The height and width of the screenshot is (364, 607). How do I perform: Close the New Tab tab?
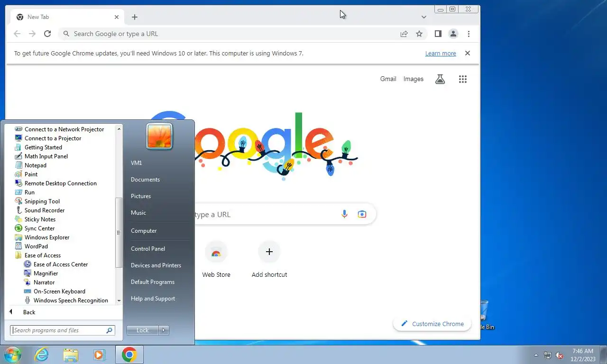click(117, 17)
